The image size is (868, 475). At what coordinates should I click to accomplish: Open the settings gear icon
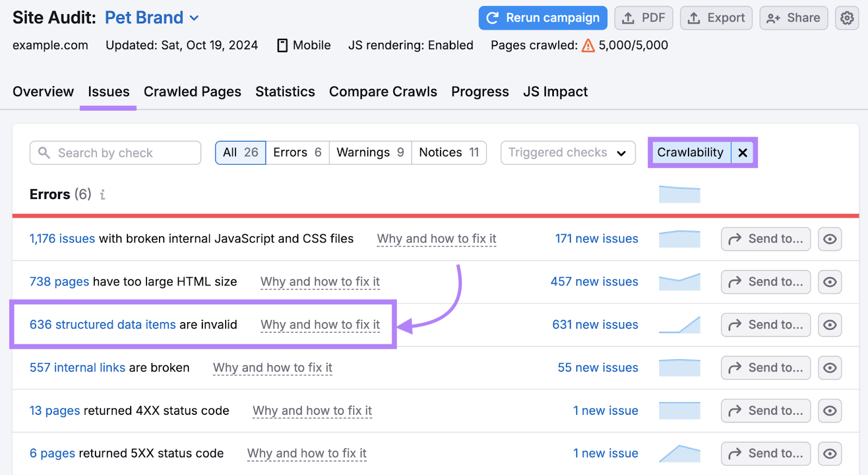pos(847,18)
